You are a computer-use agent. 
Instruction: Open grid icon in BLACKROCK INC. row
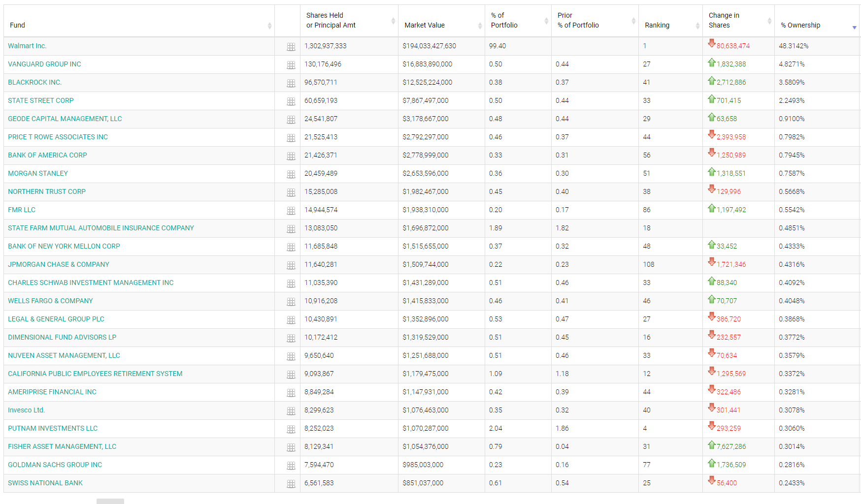(291, 83)
